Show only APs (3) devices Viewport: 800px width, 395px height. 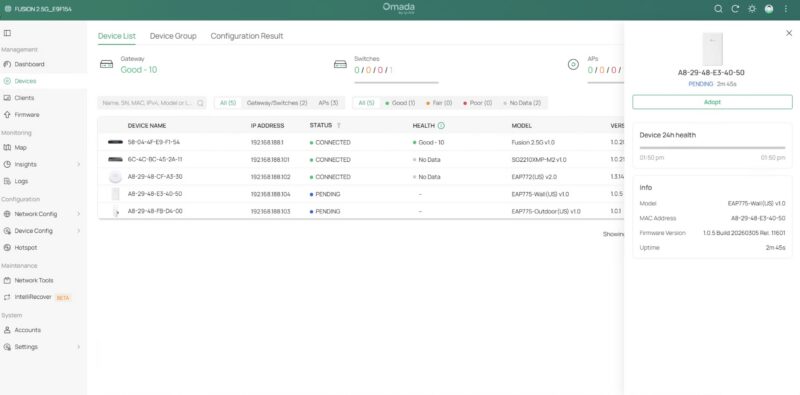[328, 103]
